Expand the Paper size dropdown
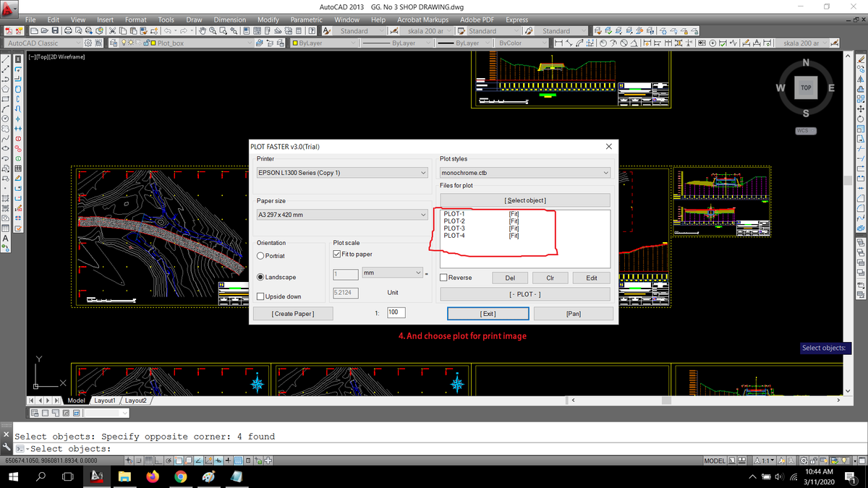The width and height of the screenshot is (868, 488). tap(424, 215)
